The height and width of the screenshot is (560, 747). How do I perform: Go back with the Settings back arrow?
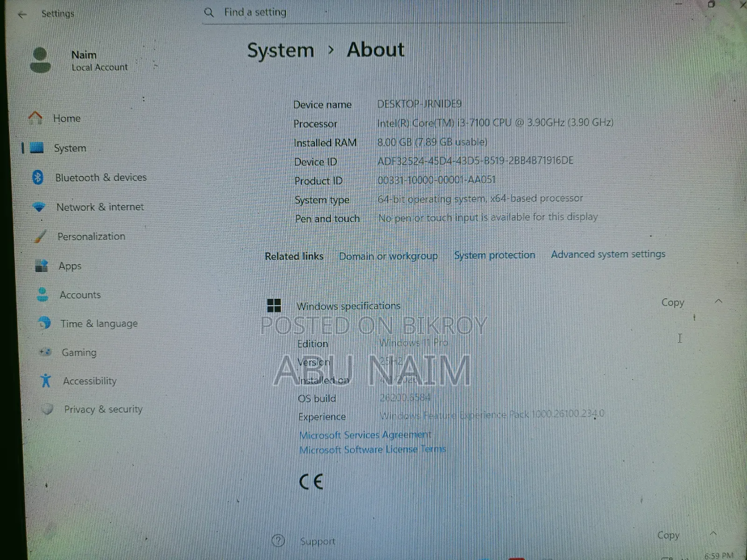click(22, 15)
